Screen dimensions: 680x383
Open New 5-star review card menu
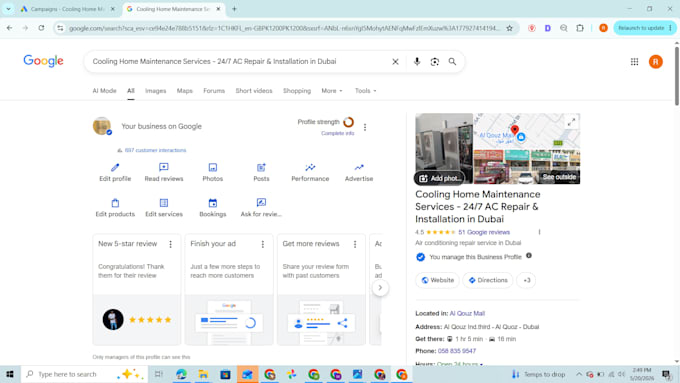point(170,244)
